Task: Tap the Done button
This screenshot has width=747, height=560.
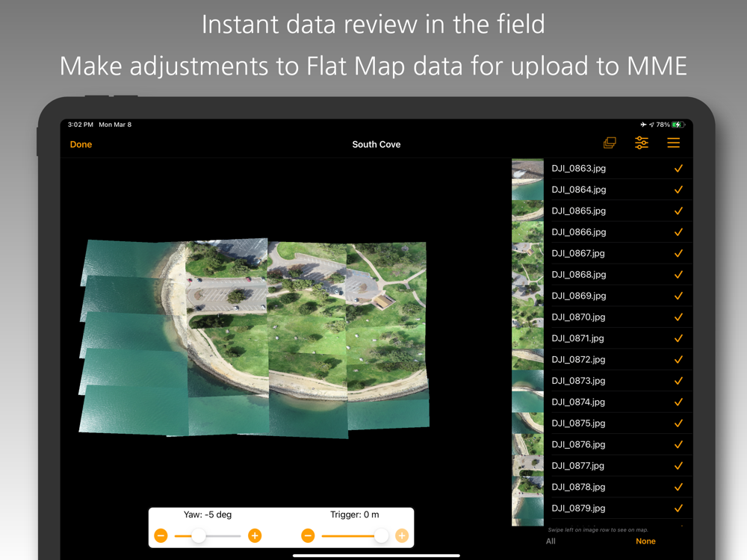Action: point(81,144)
